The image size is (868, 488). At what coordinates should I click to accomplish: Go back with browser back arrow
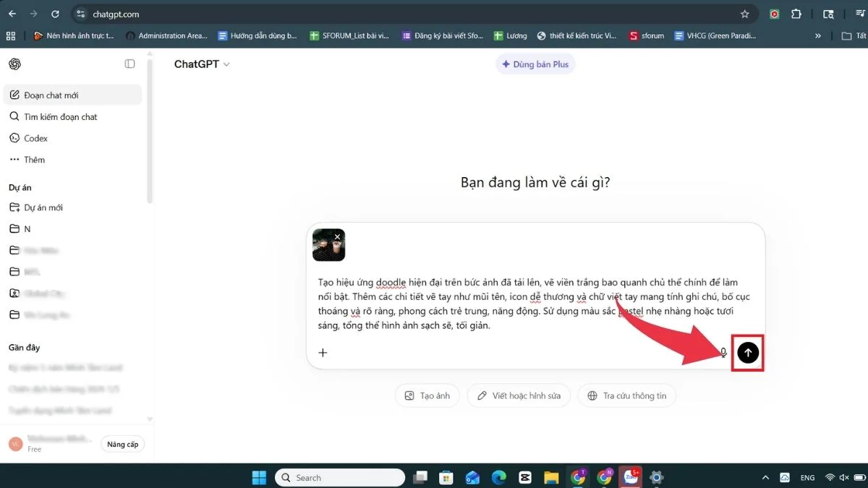(x=12, y=14)
